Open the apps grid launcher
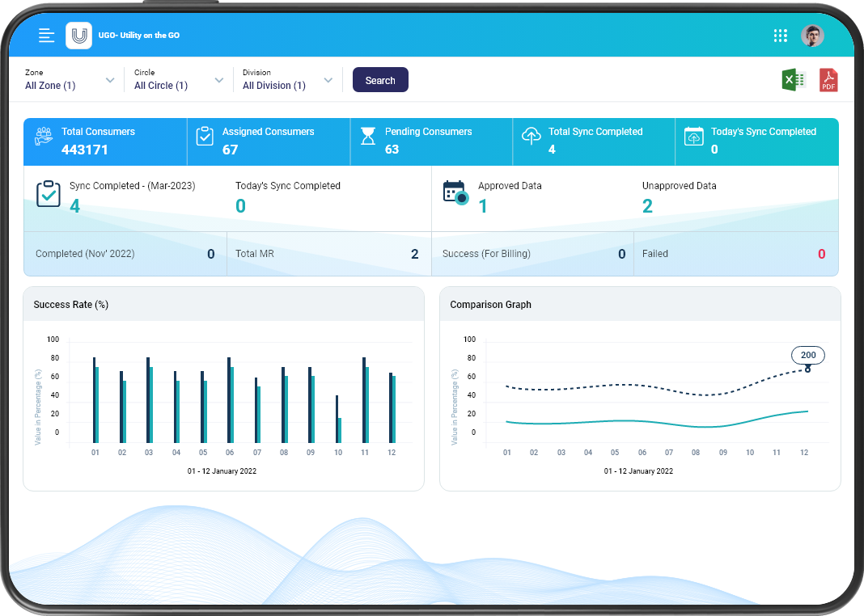Image resolution: width=864 pixels, height=616 pixels. [x=780, y=36]
